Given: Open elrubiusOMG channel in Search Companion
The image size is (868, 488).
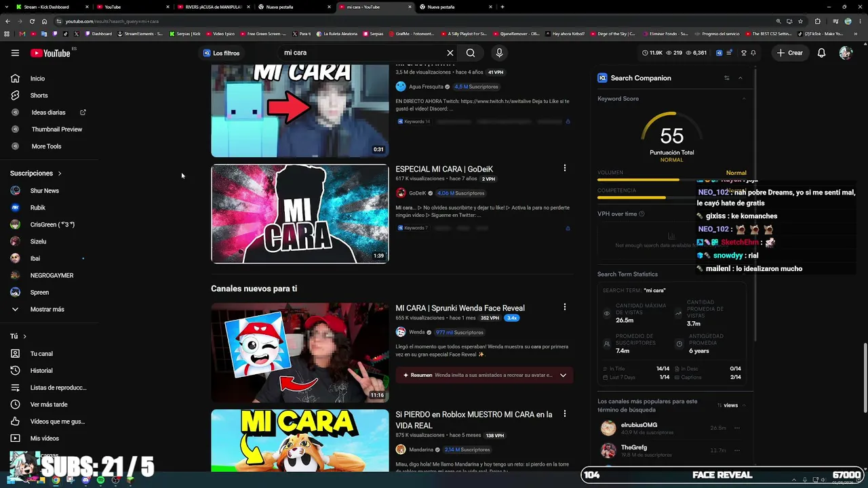Looking at the screenshot, I should click(x=639, y=426).
